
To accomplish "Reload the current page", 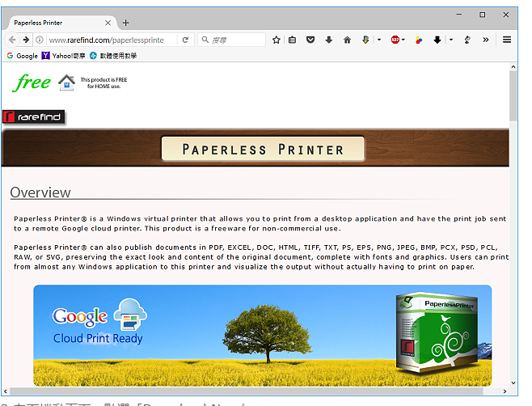I will click(x=185, y=40).
